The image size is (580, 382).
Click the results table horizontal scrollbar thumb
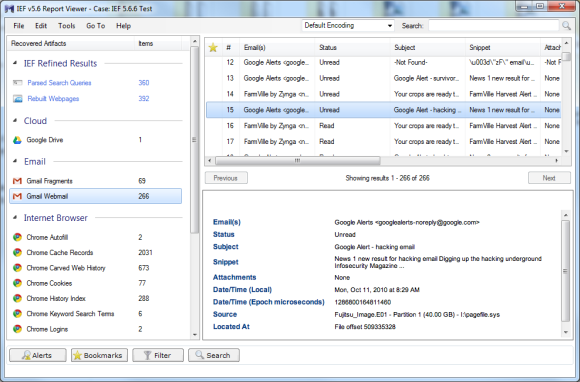[x=297, y=160]
